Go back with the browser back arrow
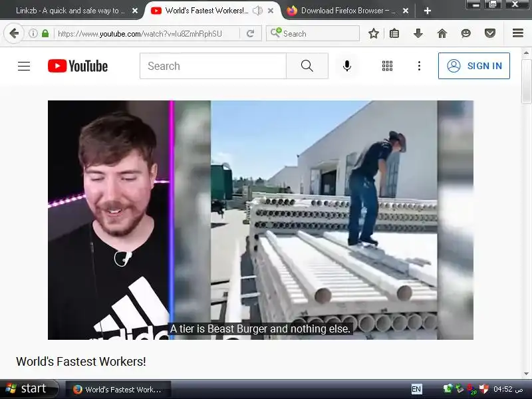Screen dimensions: 532x399 14,33
